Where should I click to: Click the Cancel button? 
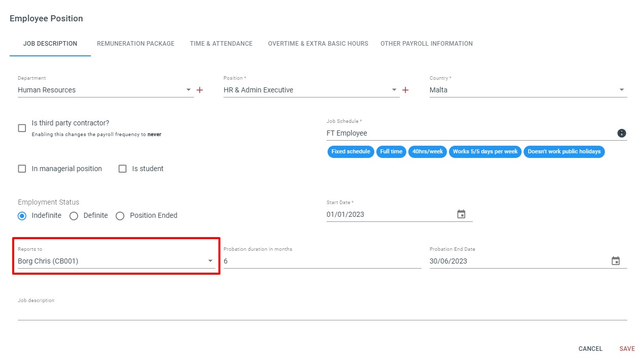tap(590, 349)
